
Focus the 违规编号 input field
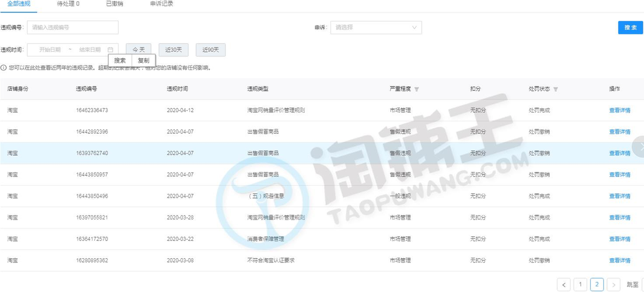pyautogui.click(x=72, y=28)
